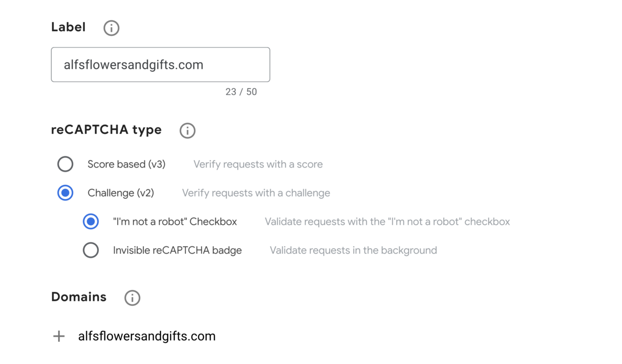
Task: Click inside the label text field
Action: [x=160, y=65]
